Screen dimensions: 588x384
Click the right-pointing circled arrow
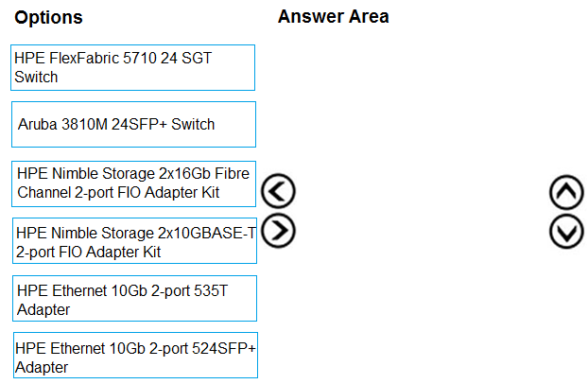(278, 230)
